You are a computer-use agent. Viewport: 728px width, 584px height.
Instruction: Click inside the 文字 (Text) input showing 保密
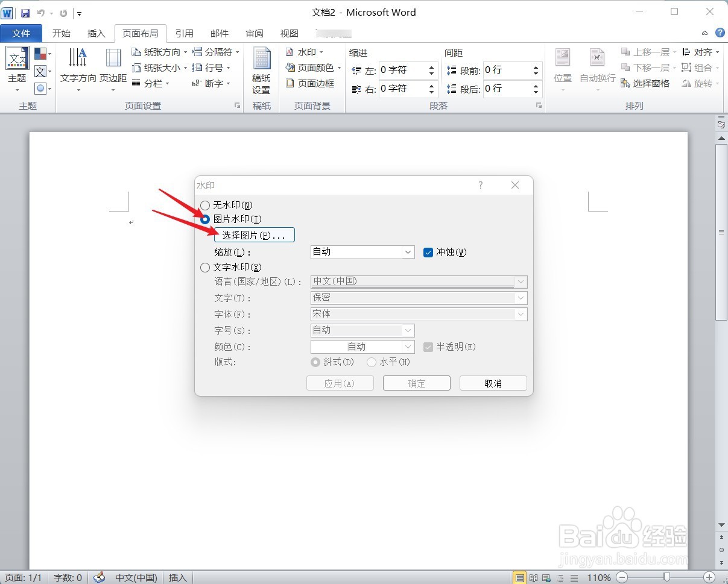[x=419, y=298]
